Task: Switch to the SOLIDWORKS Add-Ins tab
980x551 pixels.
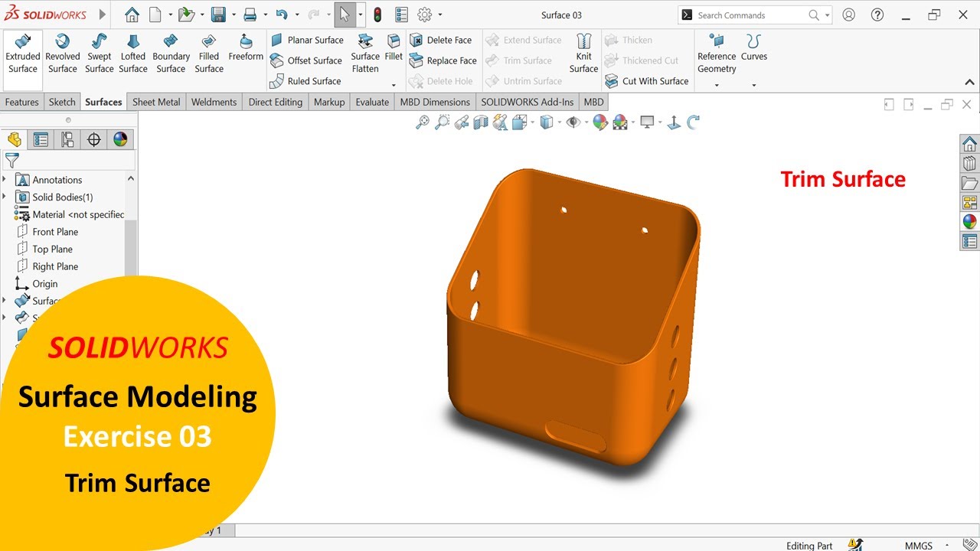Action: click(x=527, y=102)
